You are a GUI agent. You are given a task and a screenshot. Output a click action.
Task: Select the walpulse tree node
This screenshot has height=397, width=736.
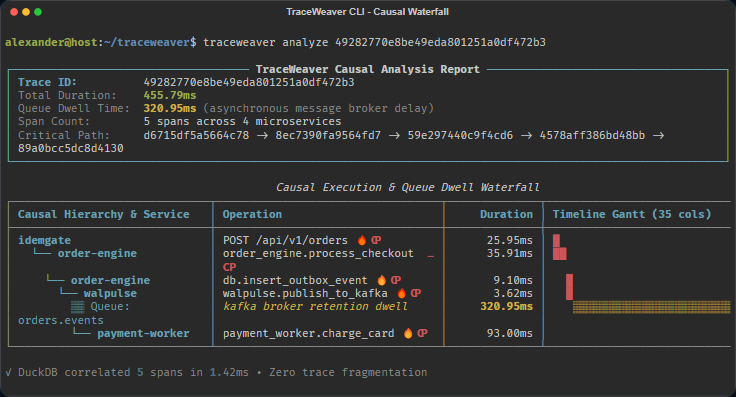coord(110,293)
